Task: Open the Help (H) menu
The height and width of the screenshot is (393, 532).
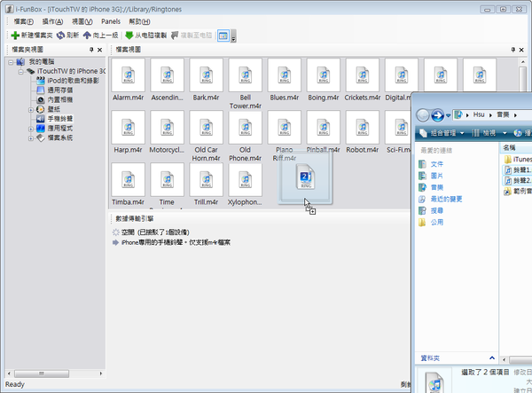Action: coord(139,21)
